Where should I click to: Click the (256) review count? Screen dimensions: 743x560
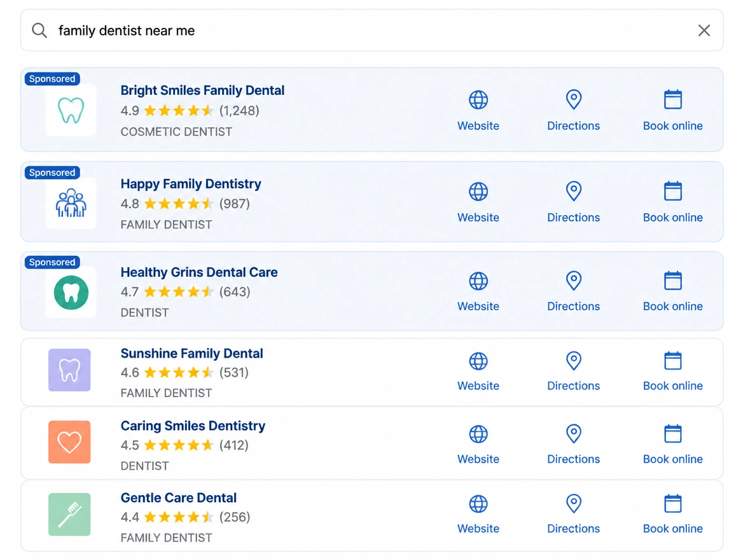[235, 517]
